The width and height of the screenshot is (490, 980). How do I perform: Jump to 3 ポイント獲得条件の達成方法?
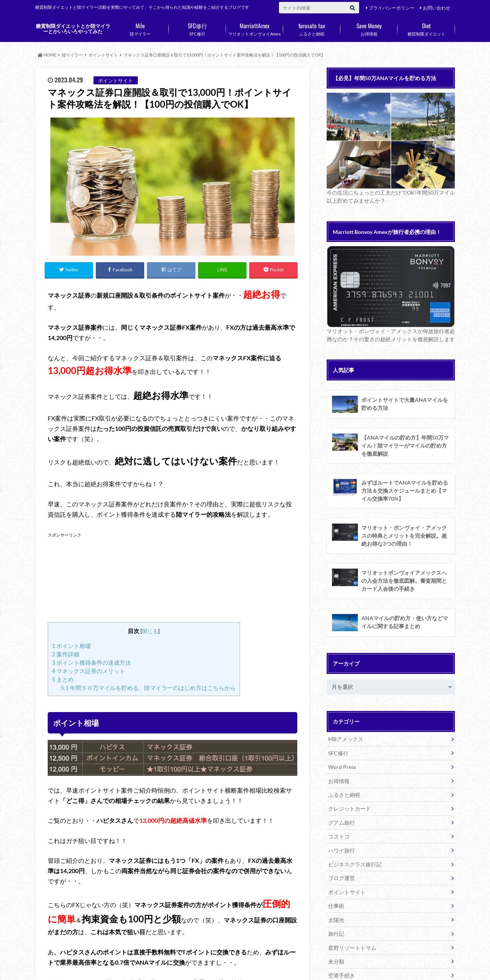tap(91, 663)
